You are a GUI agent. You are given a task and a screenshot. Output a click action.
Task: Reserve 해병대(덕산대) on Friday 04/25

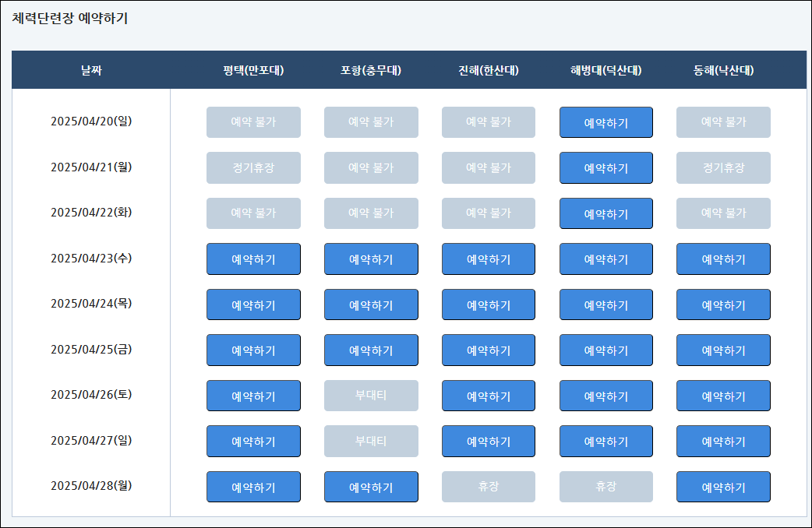coord(606,350)
